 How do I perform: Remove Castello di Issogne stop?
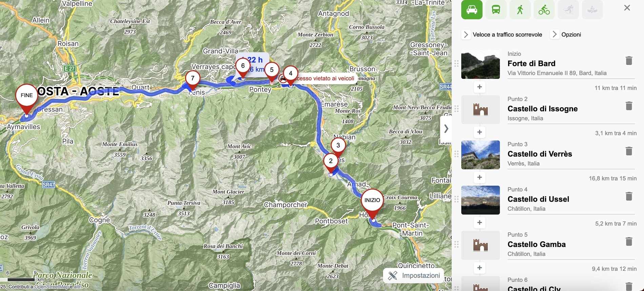pyautogui.click(x=629, y=106)
